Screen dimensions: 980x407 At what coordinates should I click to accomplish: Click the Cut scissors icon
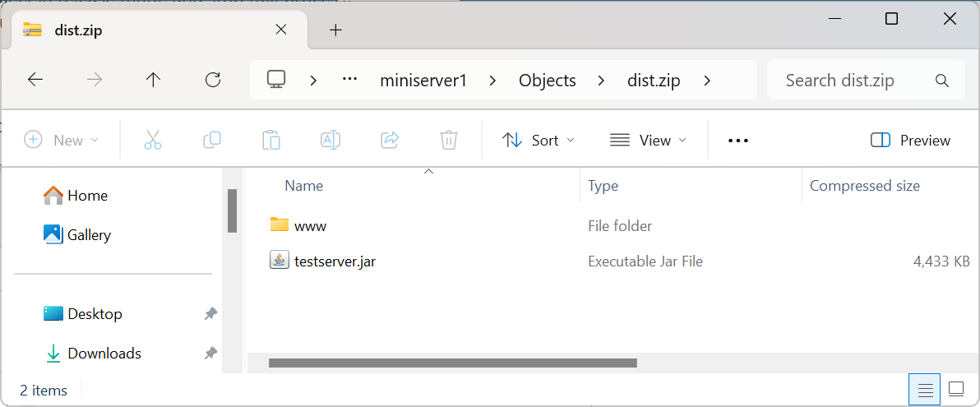[153, 141]
